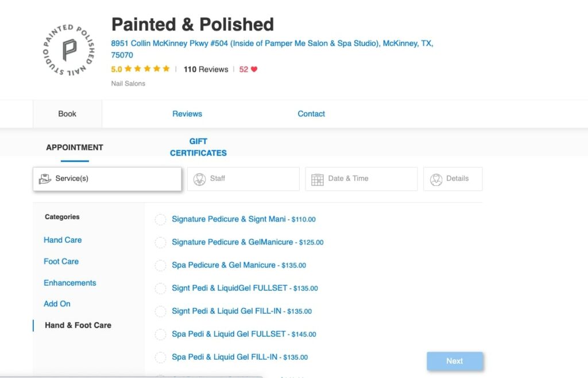This screenshot has width=588, height=378.
Task: Switch to the Contact tab
Action: tap(311, 114)
